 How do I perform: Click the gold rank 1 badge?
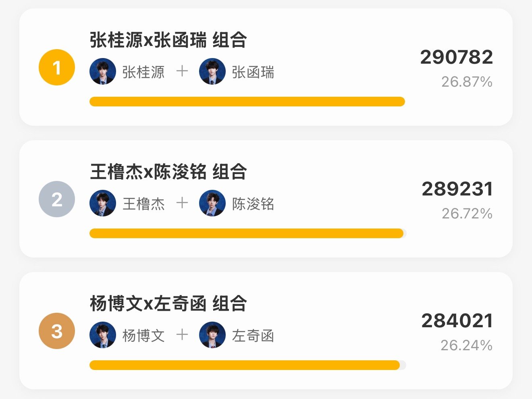pyautogui.click(x=57, y=67)
